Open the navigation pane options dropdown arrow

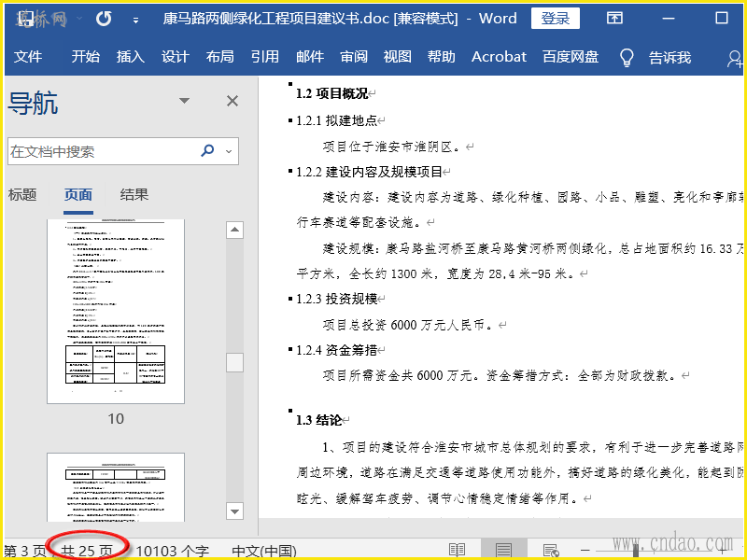click(x=184, y=101)
